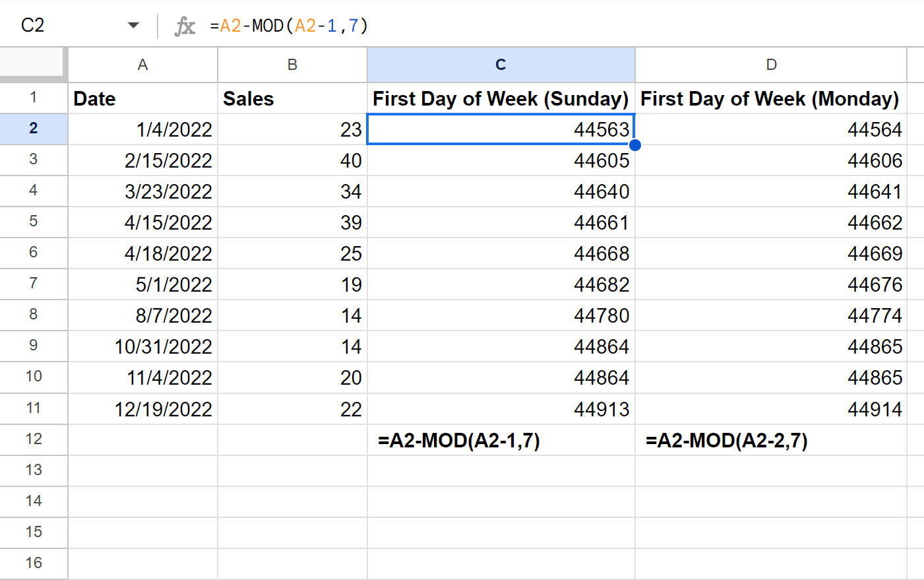Select column D header
Image resolution: width=924 pixels, height=580 pixels.
click(771, 65)
